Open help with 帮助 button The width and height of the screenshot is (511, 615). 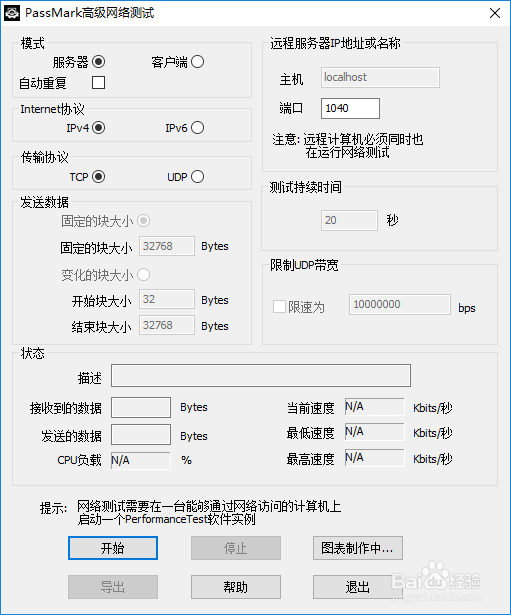[x=236, y=587]
